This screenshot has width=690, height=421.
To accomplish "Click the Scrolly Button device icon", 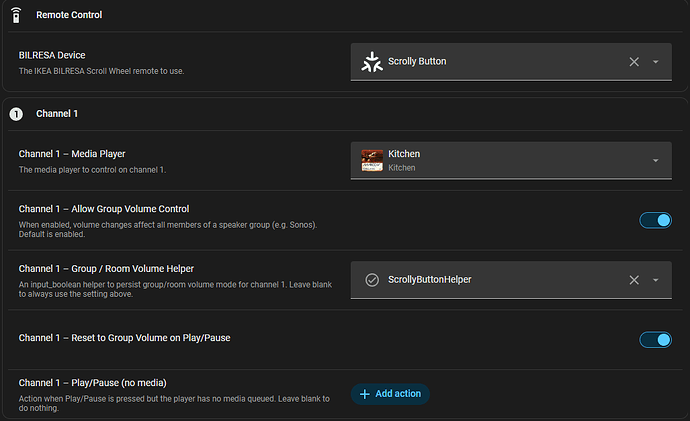I will 372,62.
